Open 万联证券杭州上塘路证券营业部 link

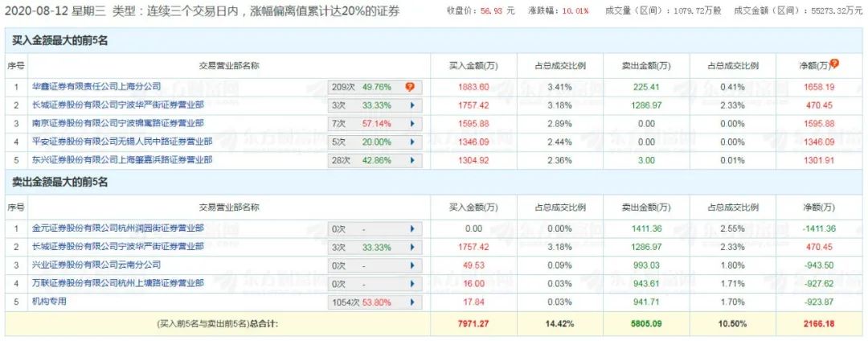[x=118, y=283]
